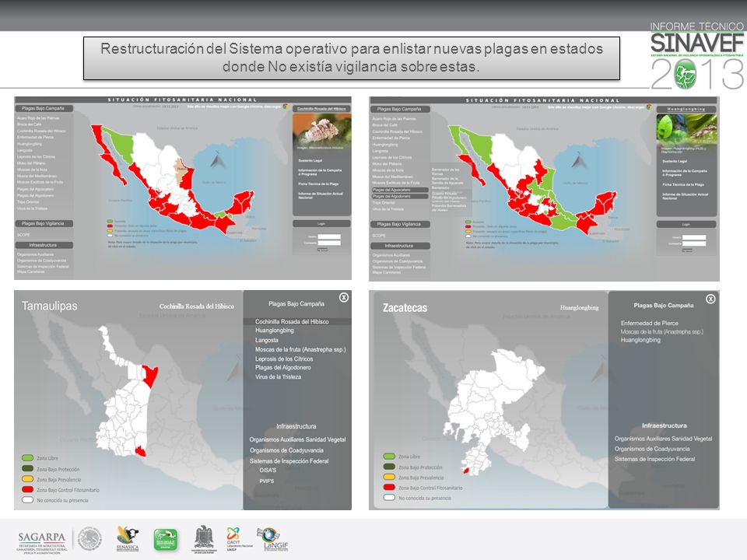The height and width of the screenshot is (560, 747).
Task: Click the SINAVEF 2013 header logo
Action: click(696, 55)
